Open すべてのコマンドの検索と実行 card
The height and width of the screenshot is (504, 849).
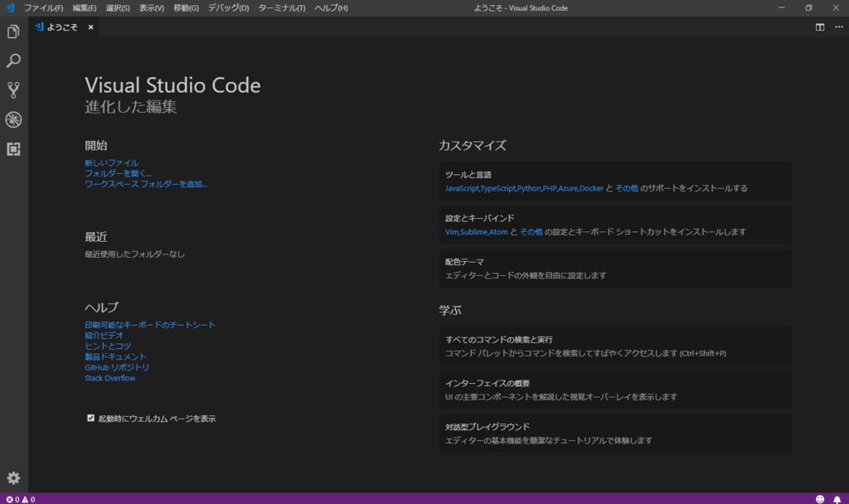point(616,346)
